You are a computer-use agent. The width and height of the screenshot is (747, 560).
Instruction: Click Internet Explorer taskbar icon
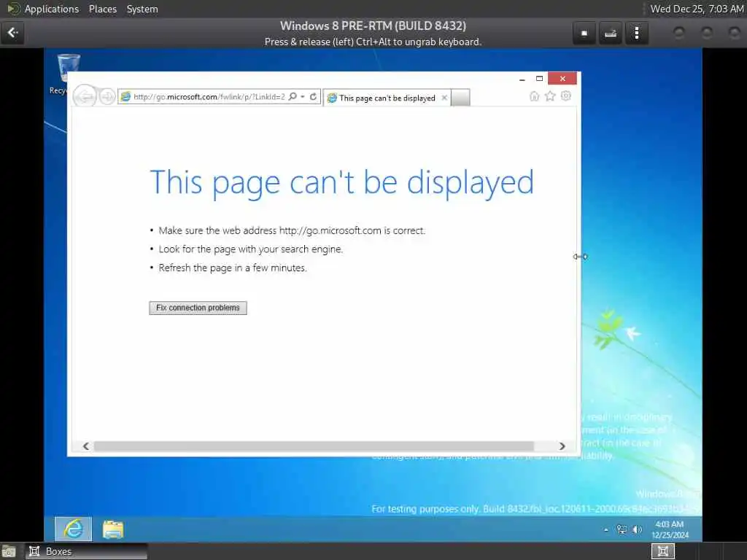[x=73, y=529]
